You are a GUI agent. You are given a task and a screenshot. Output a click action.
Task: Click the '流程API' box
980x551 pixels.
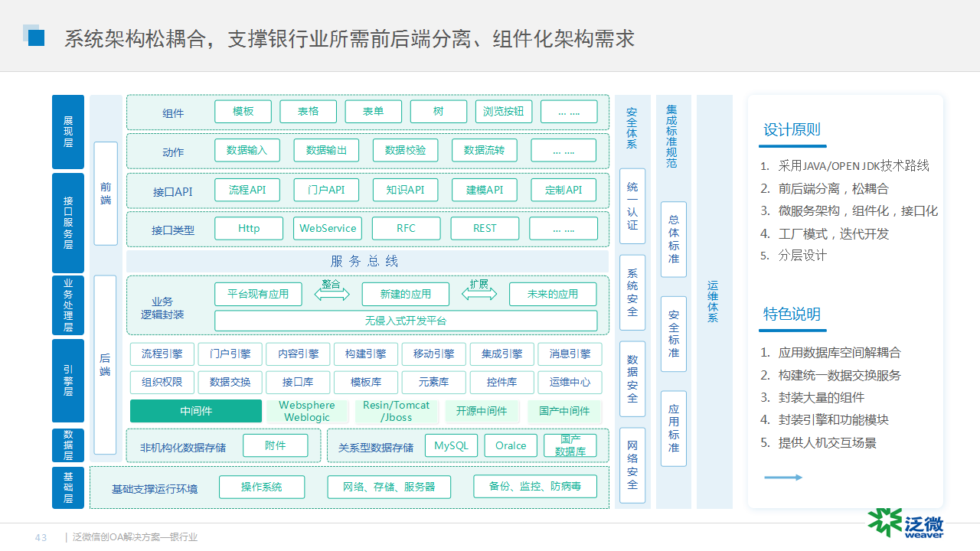pos(247,190)
